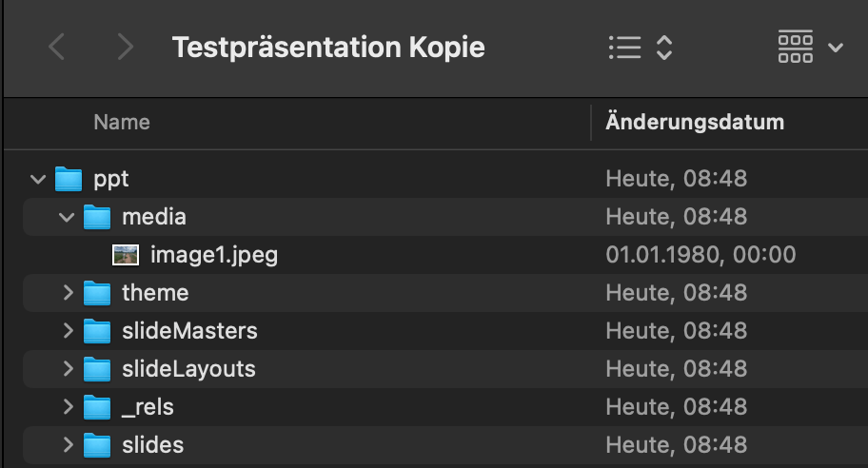Expand the slideMasters folder
Image resolution: width=868 pixels, height=468 pixels.
coord(69,331)
